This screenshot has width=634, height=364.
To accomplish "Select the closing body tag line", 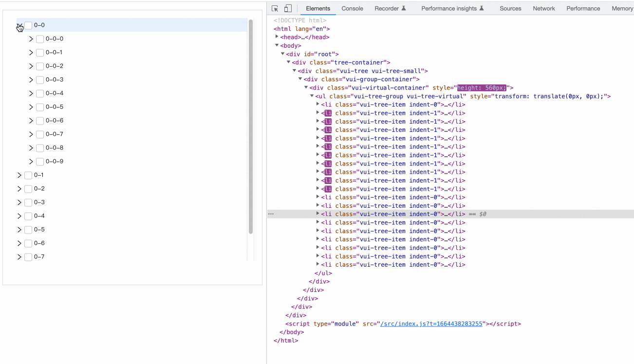I will click(x=292, y=332).
